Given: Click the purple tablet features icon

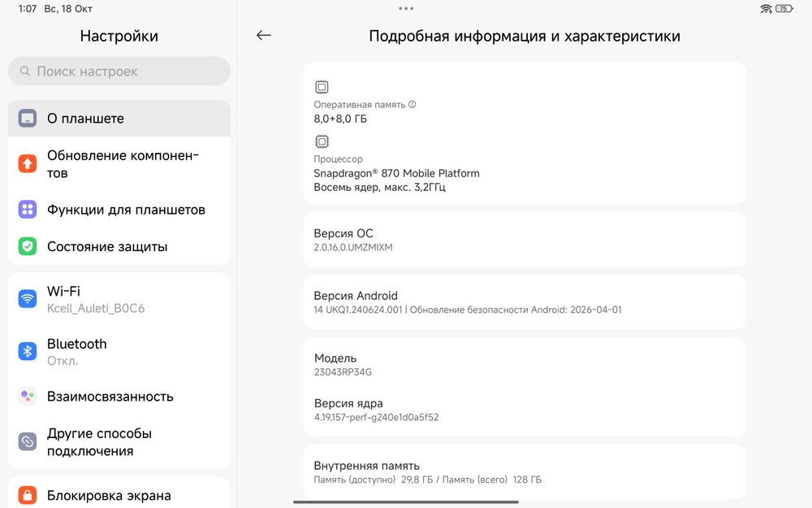Looking at the screenshot, I should tap(28, 210).
